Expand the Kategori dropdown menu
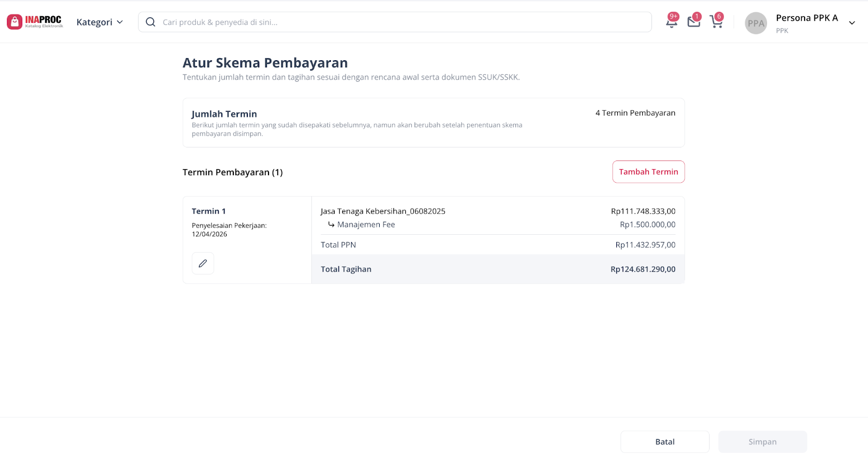Image resolution: width=868 pixels, height=463 pixels. tap(100, 22)
